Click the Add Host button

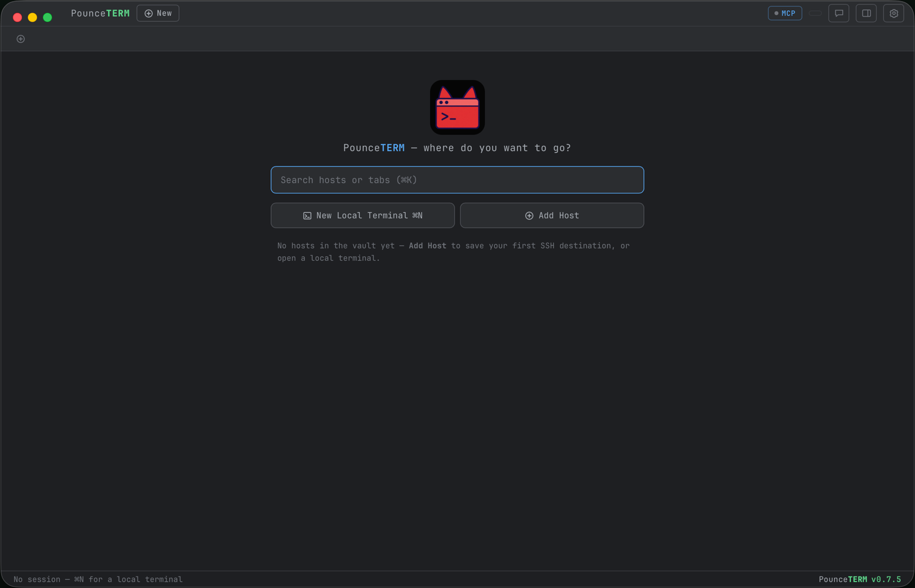coord(552,216)
